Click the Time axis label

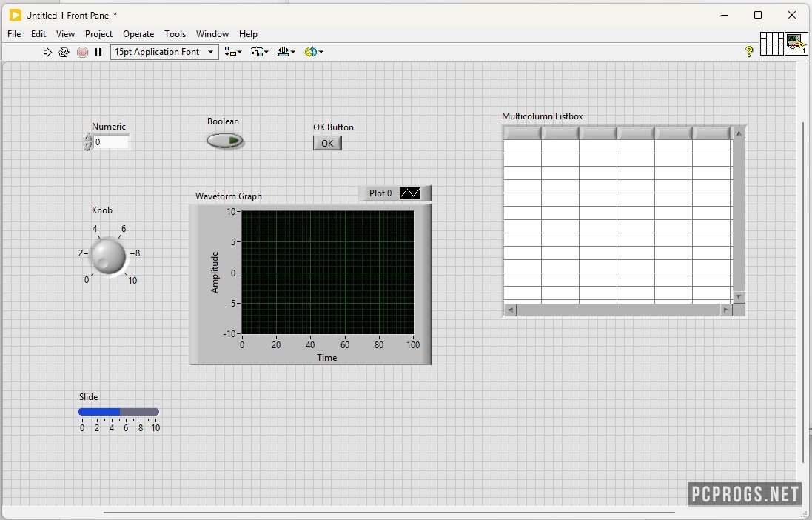pos(326,358)
